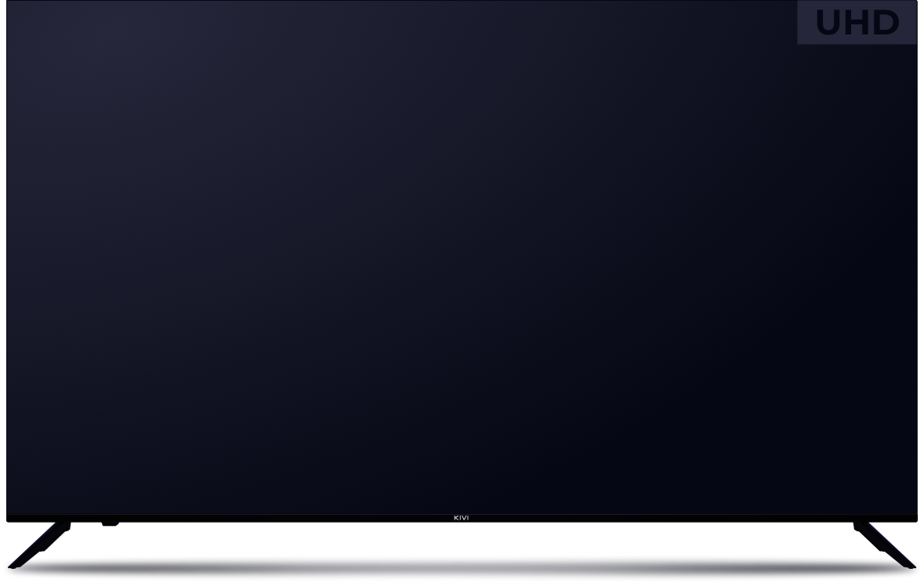Click the top-left corner of the screen

pyautogui.click(x=9, y=5)
